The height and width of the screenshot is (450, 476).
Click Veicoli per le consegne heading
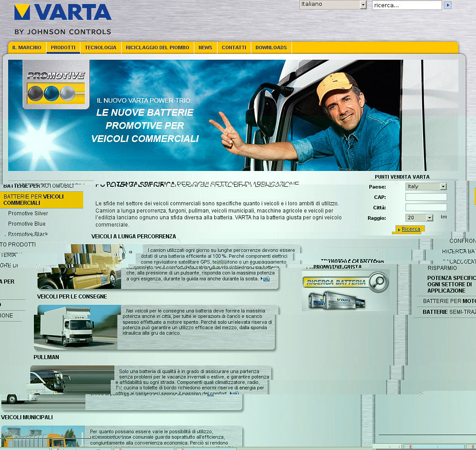click(x=72, y=296)
